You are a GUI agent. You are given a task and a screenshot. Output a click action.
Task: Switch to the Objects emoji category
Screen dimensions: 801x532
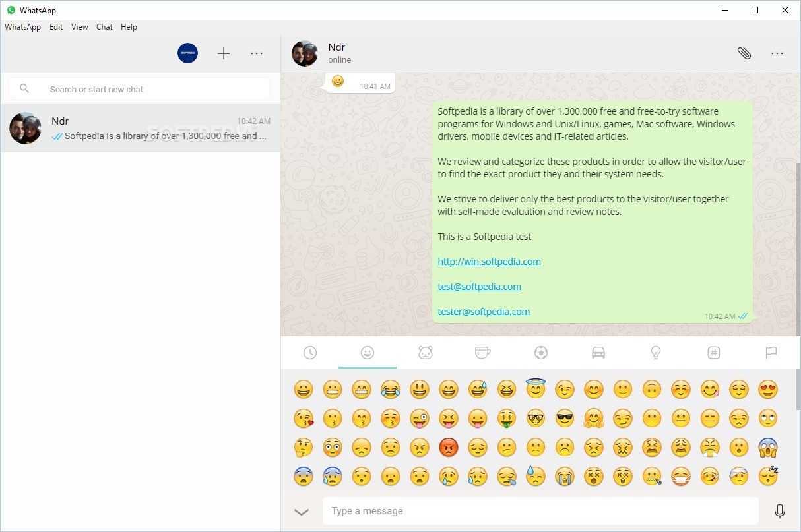(655, 353)
